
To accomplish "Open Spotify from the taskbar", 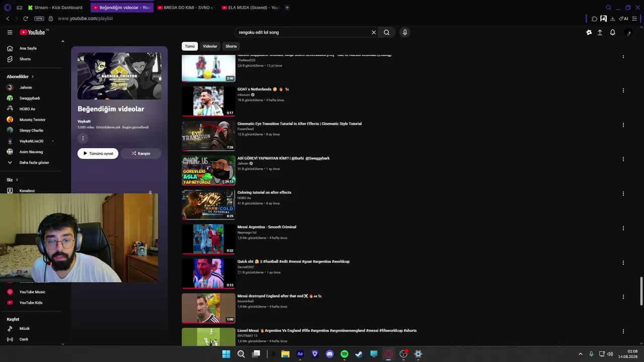I will pyautogui.click(x=344, y=354).
